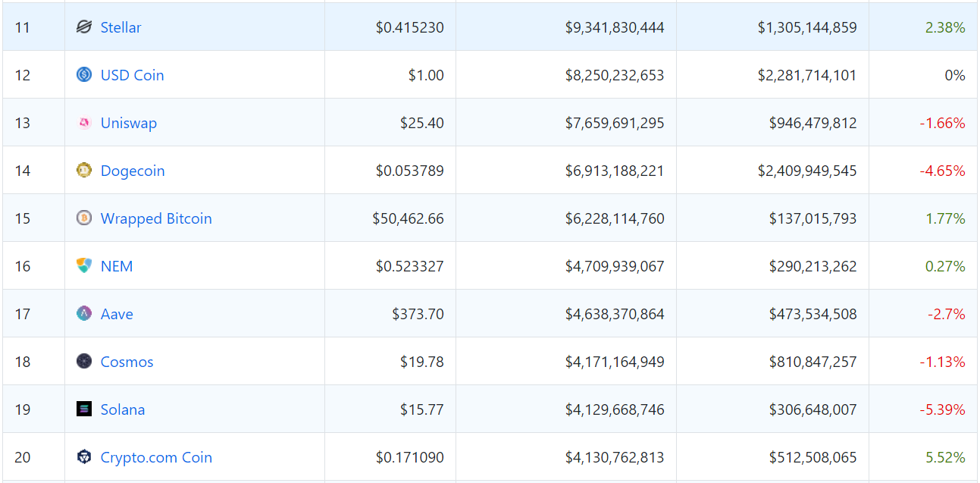Select Cosmos volume $810,847,257
The width and height of the screenshot is (980, 483).
[813, 362]
